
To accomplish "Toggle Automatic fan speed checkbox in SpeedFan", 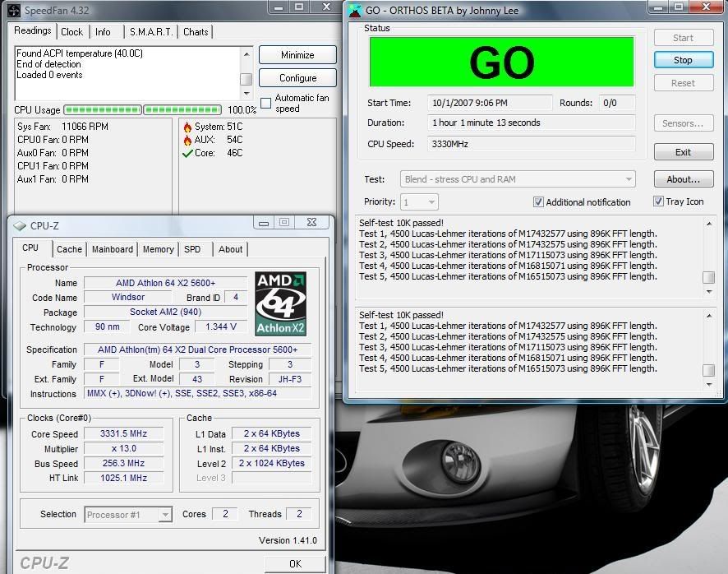I will (266, 103).
